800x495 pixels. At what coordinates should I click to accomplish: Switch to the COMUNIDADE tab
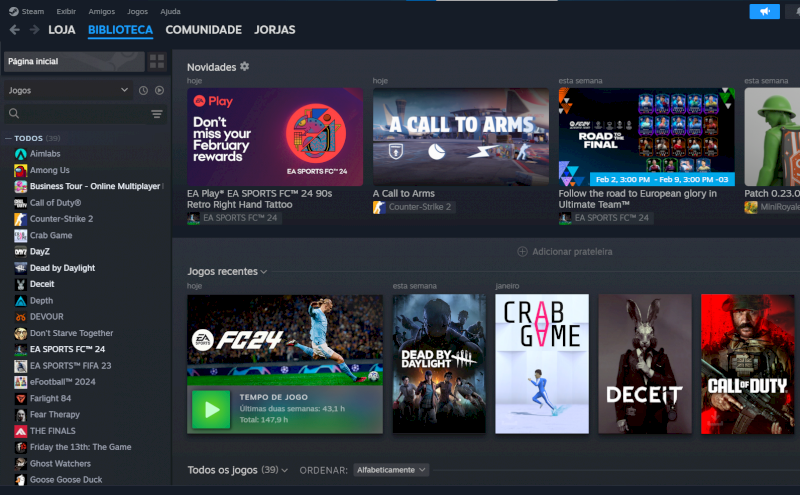[204, 30]
